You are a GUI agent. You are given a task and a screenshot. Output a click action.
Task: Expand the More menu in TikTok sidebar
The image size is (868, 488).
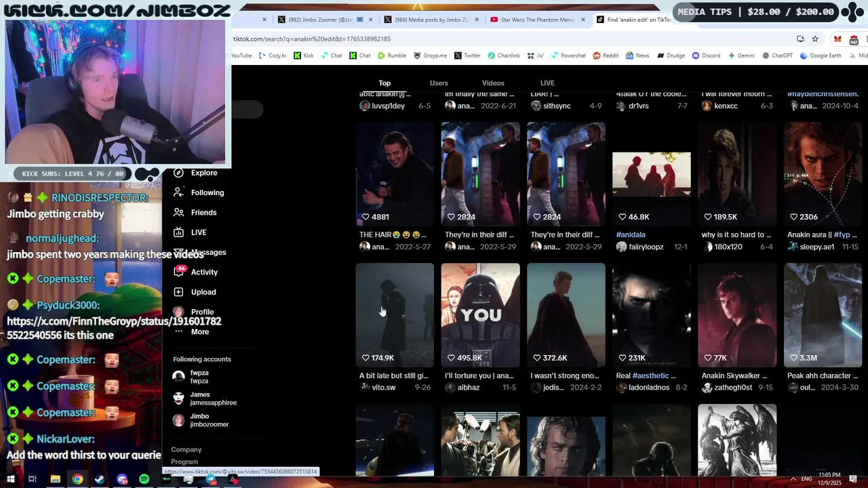[x=191, y=331]
